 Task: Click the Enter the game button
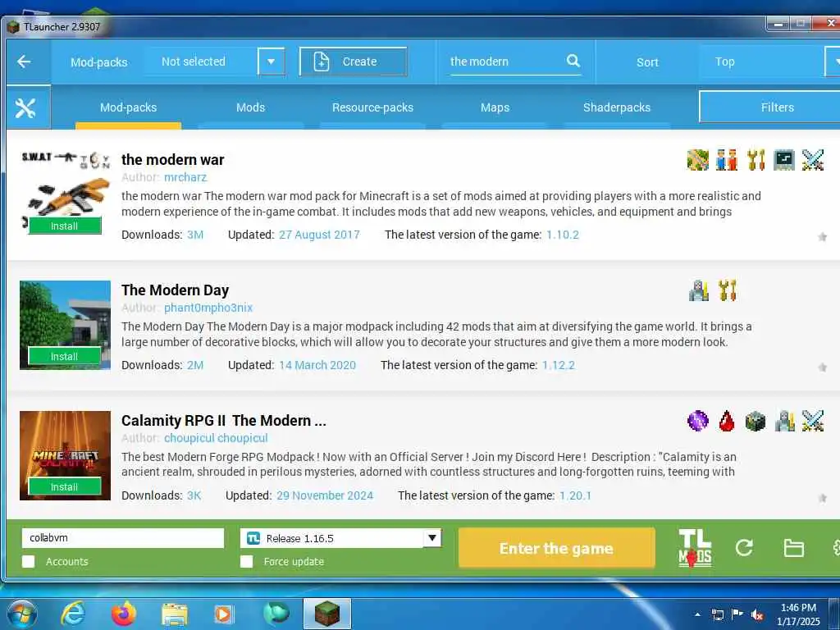pos(557,548)
